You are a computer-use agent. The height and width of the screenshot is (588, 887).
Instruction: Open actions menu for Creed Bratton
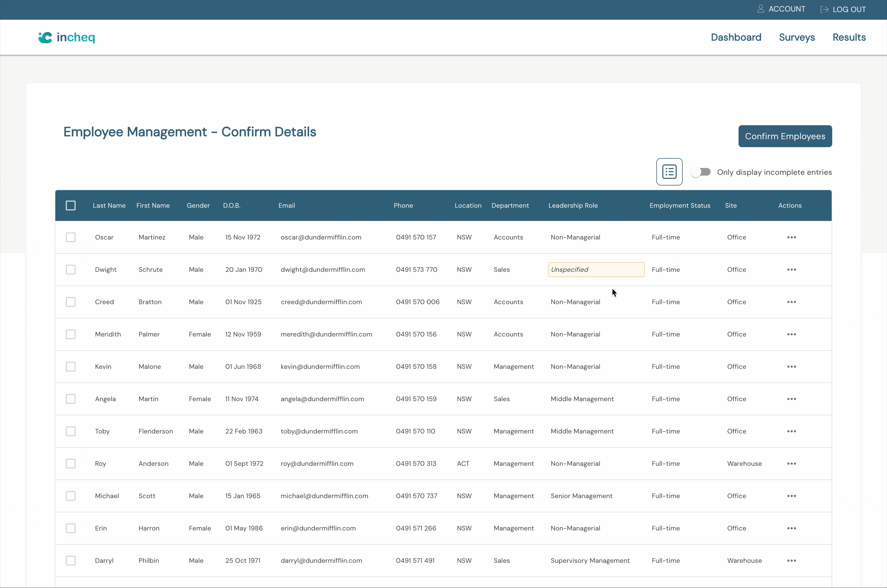[791, 302]
